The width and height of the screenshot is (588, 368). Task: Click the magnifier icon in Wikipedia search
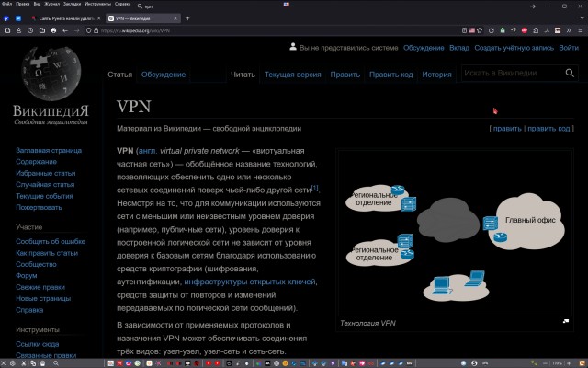570,74
